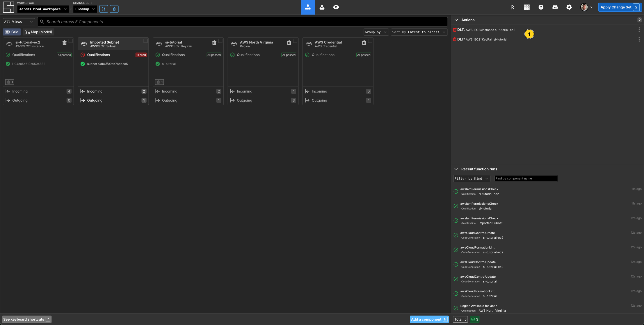The image size is (644, 325).
Task: Click the All passed badge on AWS Credential
Action: click(x=364, y=55)
